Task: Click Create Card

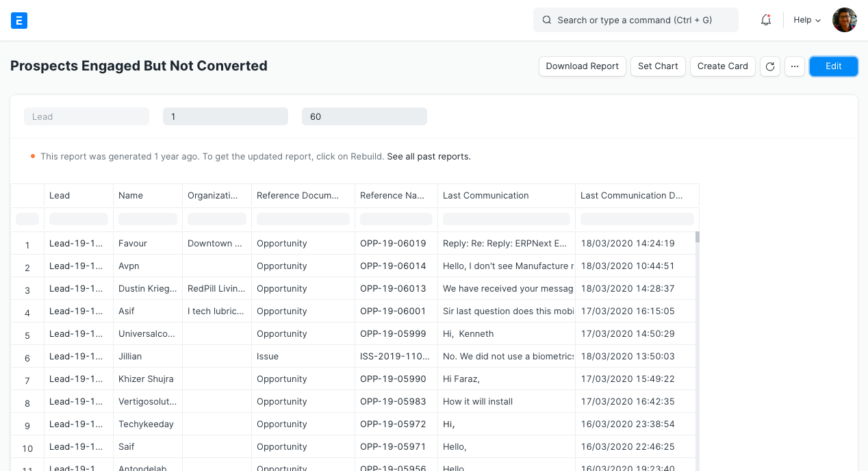Action: click(x=722, y=66)
